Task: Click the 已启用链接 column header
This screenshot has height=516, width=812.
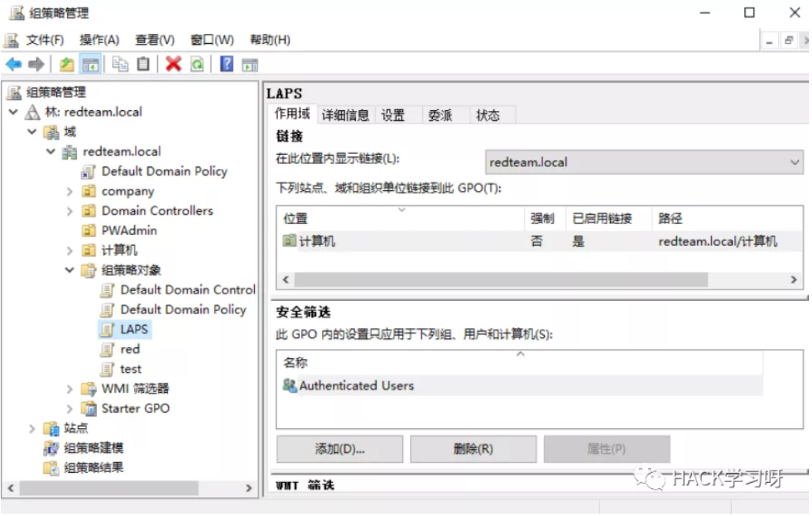Action: pyautogui.click(x=609, y=219)
